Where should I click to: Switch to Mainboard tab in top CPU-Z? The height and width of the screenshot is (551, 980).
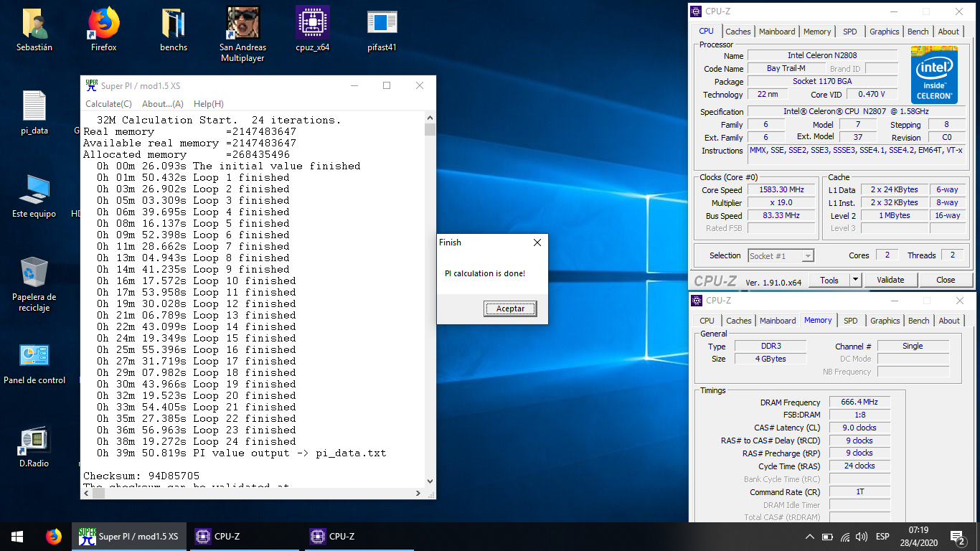coord(777,32)
